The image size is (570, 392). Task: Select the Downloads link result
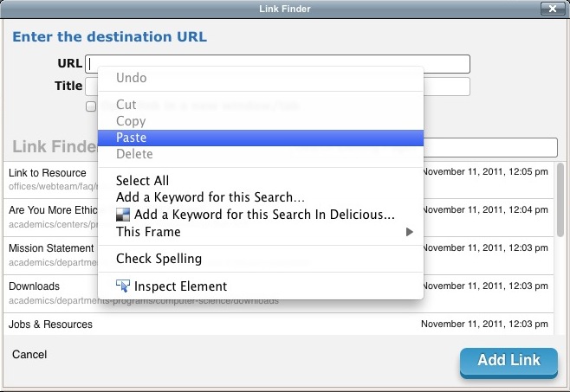[35, 286]
